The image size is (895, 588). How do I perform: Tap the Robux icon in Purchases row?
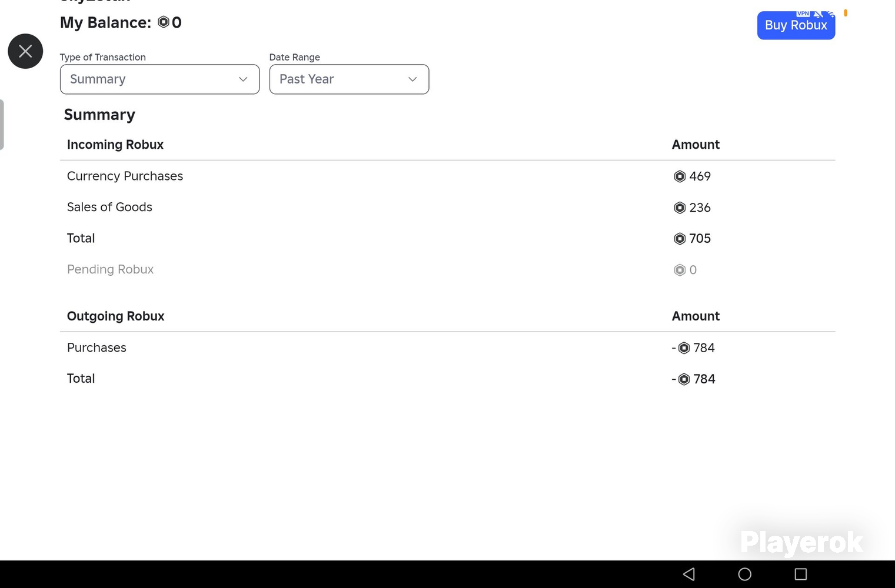coord(684,348)
